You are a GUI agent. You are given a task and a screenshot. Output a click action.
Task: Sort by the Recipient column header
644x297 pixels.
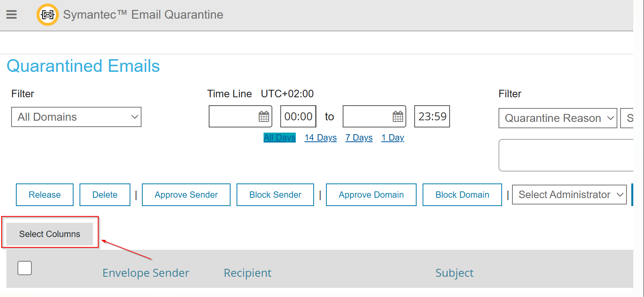pos(248,273)
